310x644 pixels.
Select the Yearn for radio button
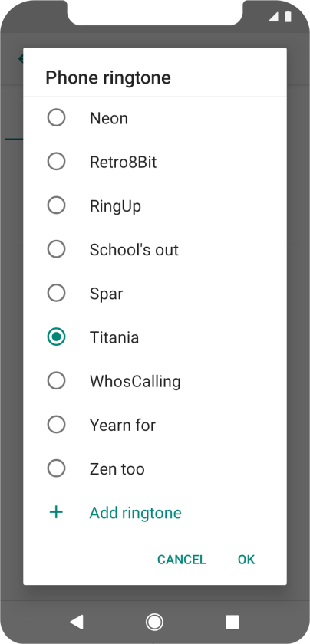(56, 425)
